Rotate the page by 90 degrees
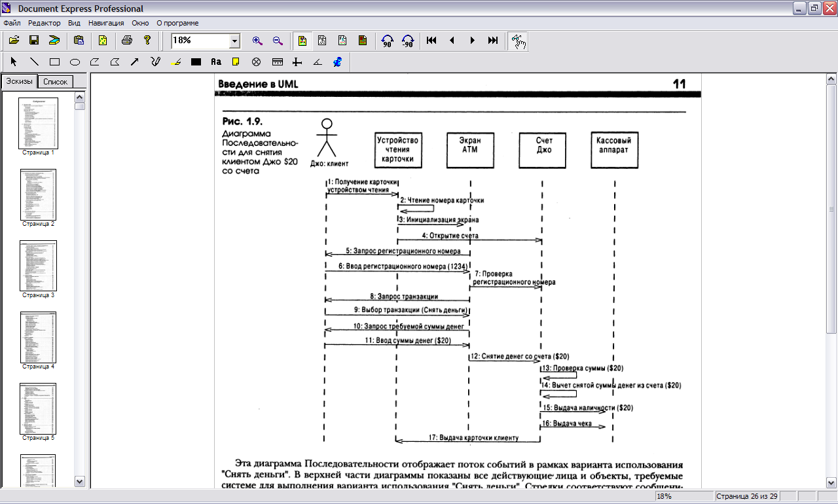 (387, 41)
